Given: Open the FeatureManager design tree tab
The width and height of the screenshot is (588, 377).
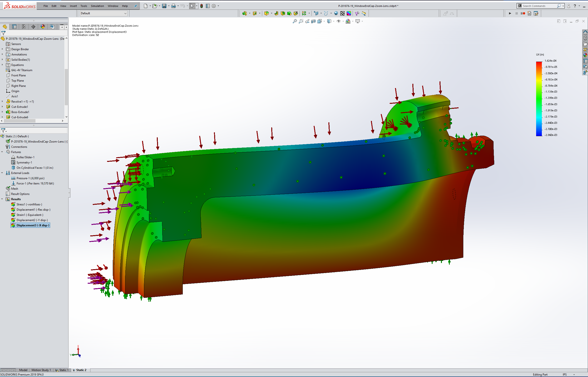Looking at the screenshot, I should click(5, 27).
